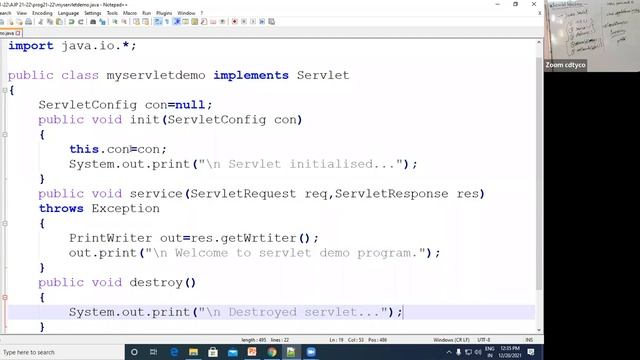
Task: Toggle INS mode in status bar
Action: [x=529, y=340]
